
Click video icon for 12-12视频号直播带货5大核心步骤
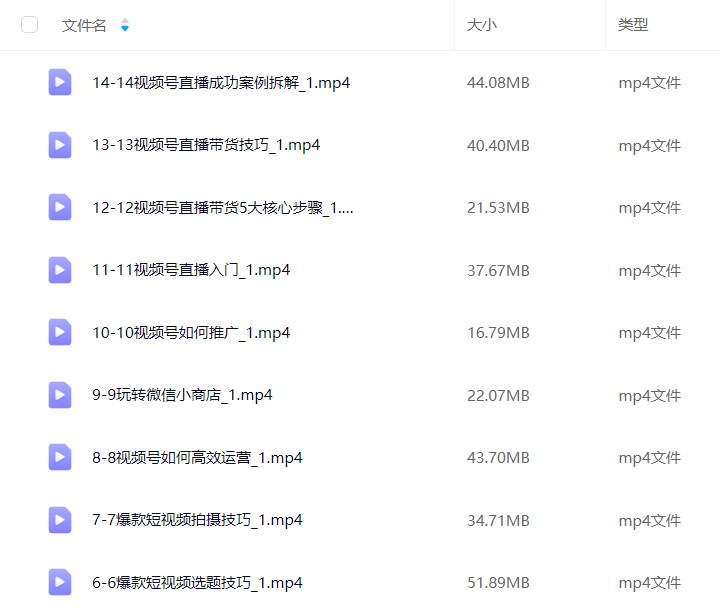click(x=60, y=207)
